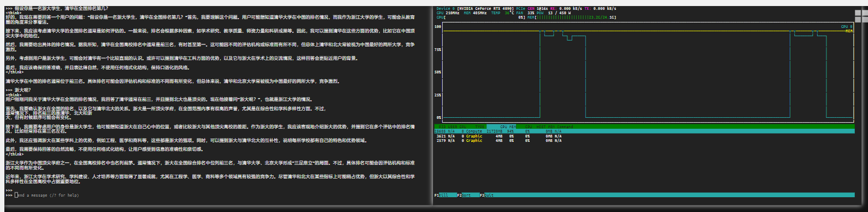The width and height of the screenshot is (868, 212).
Task: Click the first prompt line about 清华在全国排名第几
Action: (57, 8)
